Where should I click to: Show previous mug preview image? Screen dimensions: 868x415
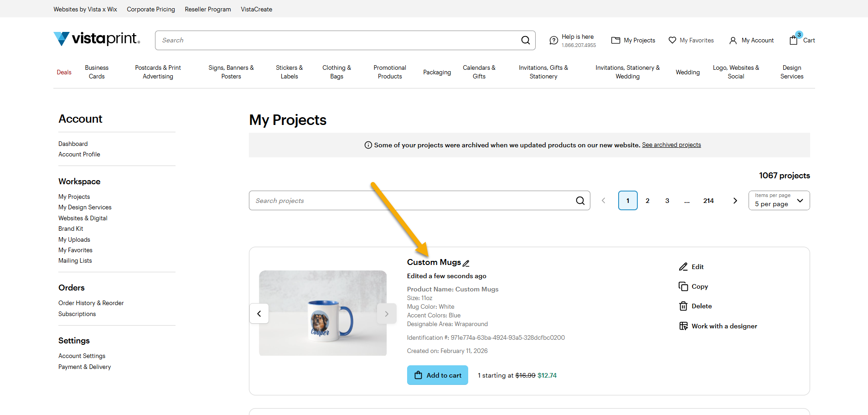[x=259, y=313]
